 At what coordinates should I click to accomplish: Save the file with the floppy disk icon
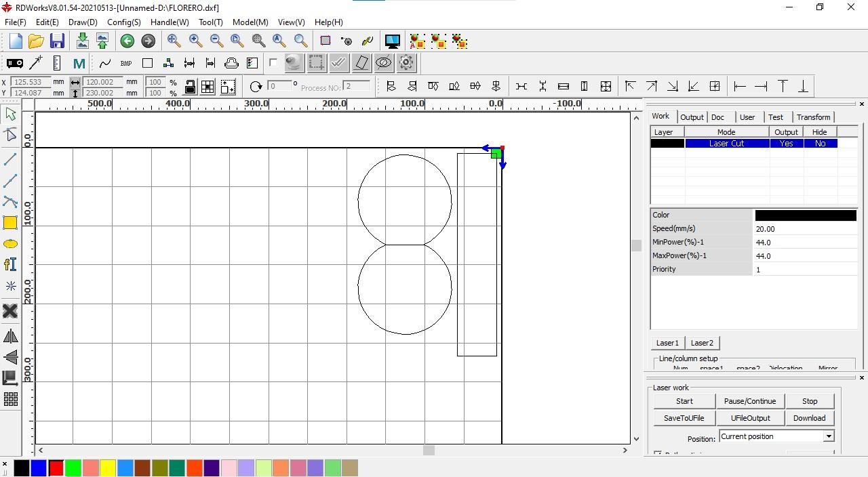[57, 41]
